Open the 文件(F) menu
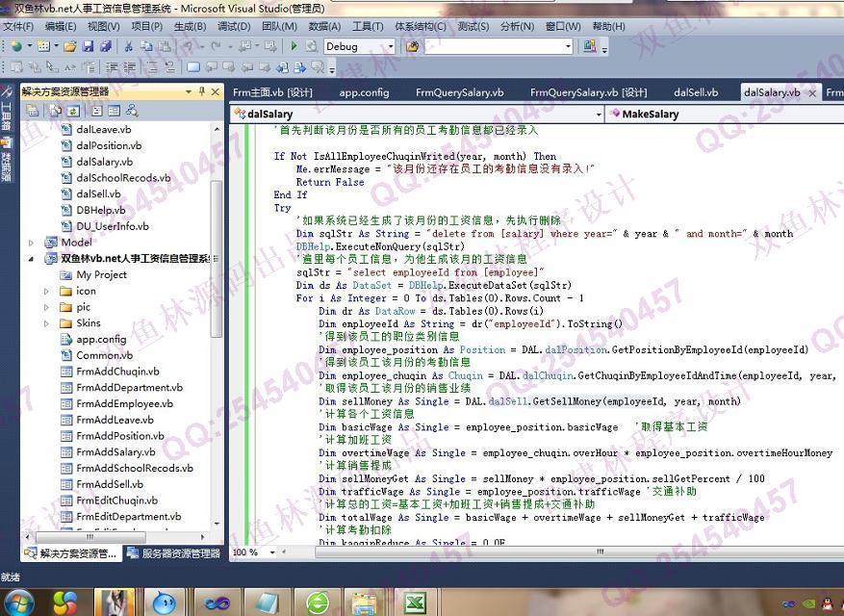The image size is (844, 616). coord(17,26)
